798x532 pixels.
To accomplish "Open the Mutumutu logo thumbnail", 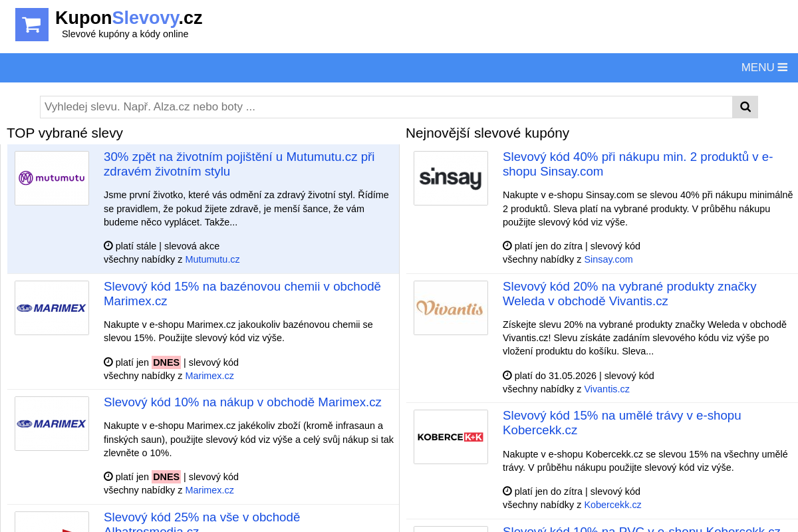I will coord(52,178).
